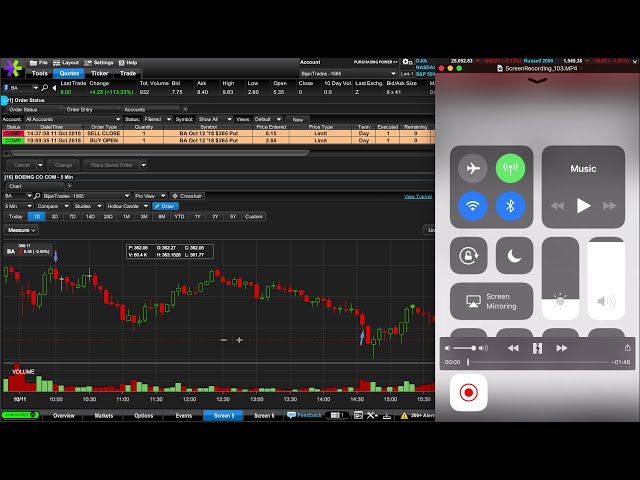Image resolution: width=640 pixels, height=480 pixels.
Task: Toggle Airplane mode in Control Center
Action: (473, 168)
